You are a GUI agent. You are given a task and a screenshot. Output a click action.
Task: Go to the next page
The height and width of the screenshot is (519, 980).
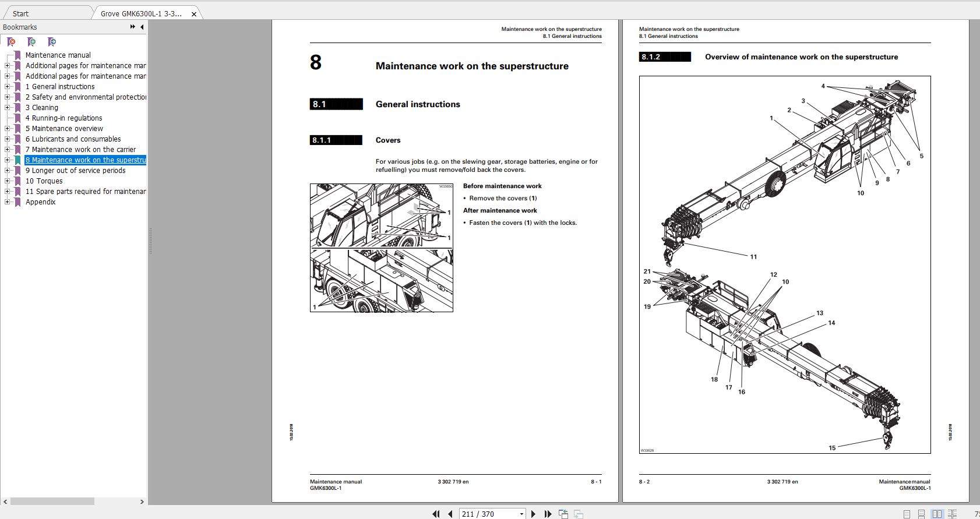(x=533, y=514)
